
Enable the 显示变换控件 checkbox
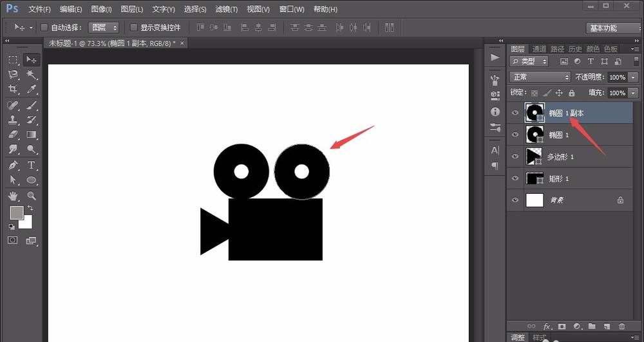click(x=133, y=28)
